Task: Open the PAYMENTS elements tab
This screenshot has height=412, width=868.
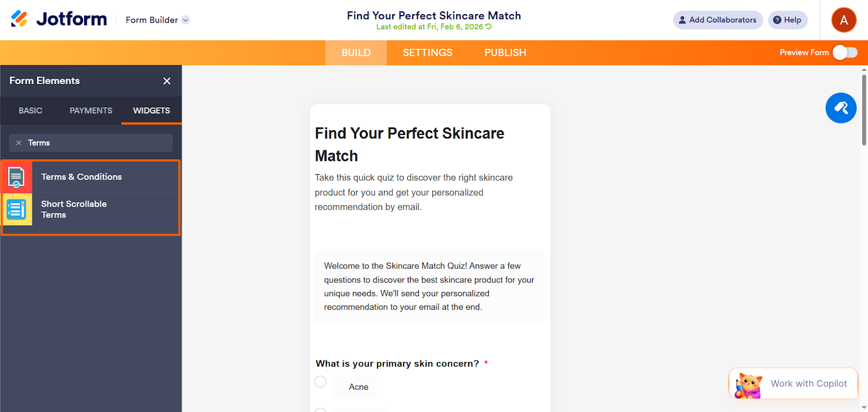Action: 91,111
